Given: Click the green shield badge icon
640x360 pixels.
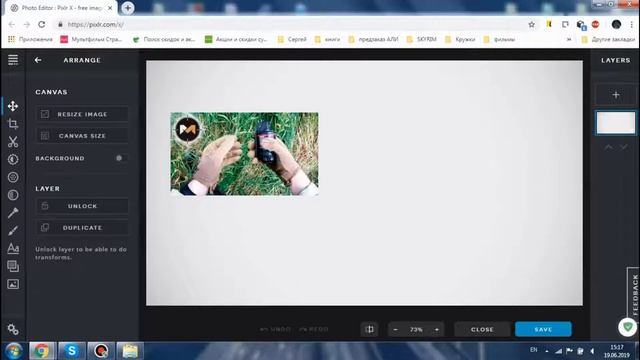Looking at the screenshot, I should tap(627, 327).
